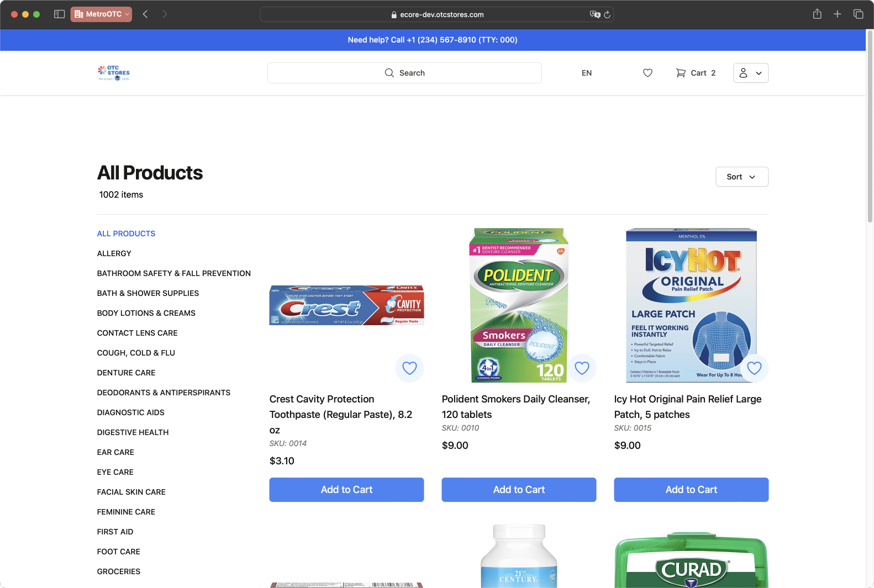Toggle the Safari sidebar icon
Image resolution: width=874 pixels, height=588 pixels.
tap(60, 14)
